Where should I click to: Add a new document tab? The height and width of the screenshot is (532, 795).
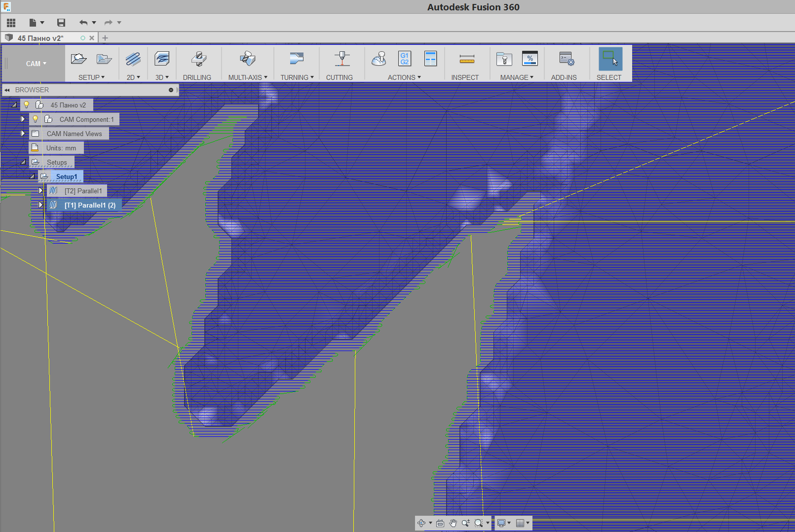[x=105, y=38]
